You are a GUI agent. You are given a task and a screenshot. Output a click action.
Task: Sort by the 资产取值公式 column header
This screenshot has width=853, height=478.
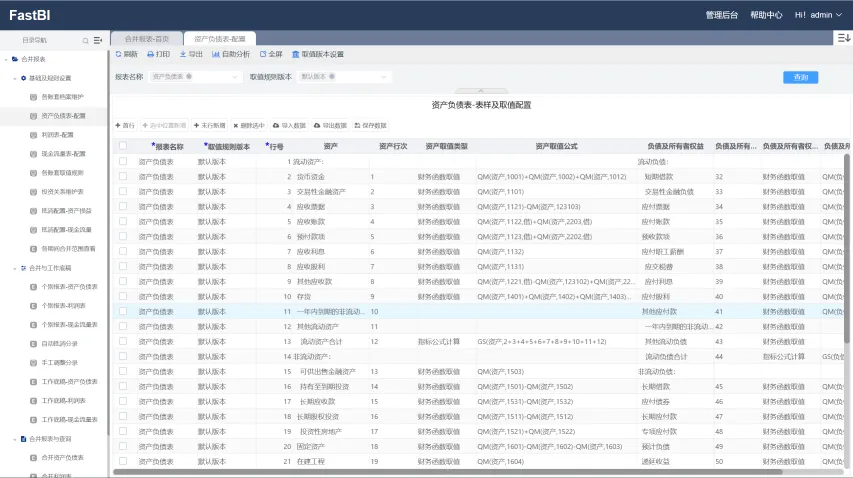click(x=556, y=146)
